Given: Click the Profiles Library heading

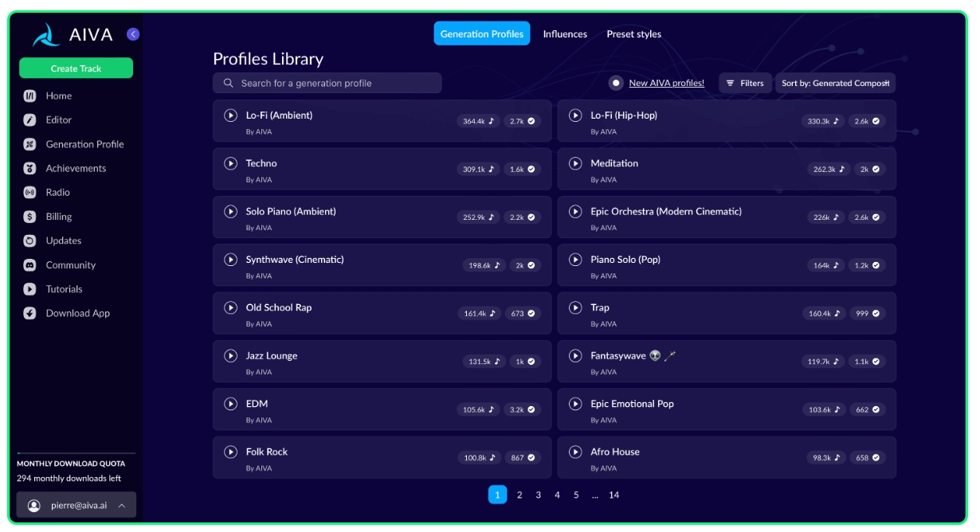Looking at the screenshot, I should pos(268,59).
